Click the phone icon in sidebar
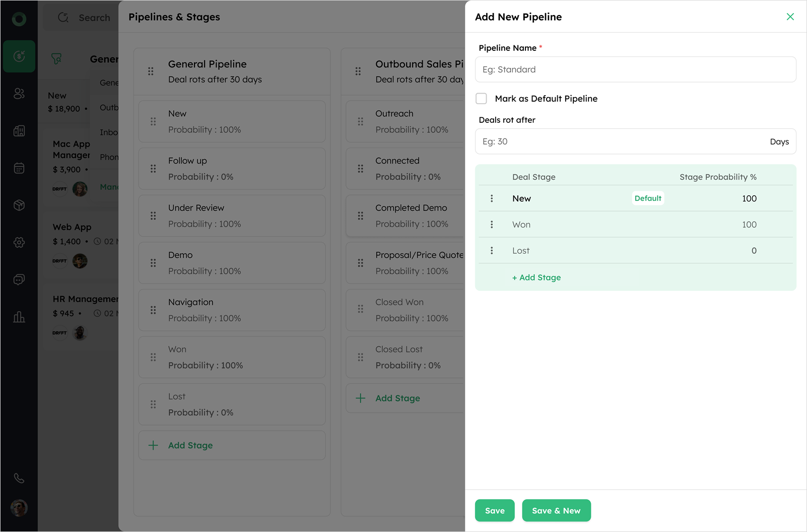 pyautogui.click(x=19, y=478)
